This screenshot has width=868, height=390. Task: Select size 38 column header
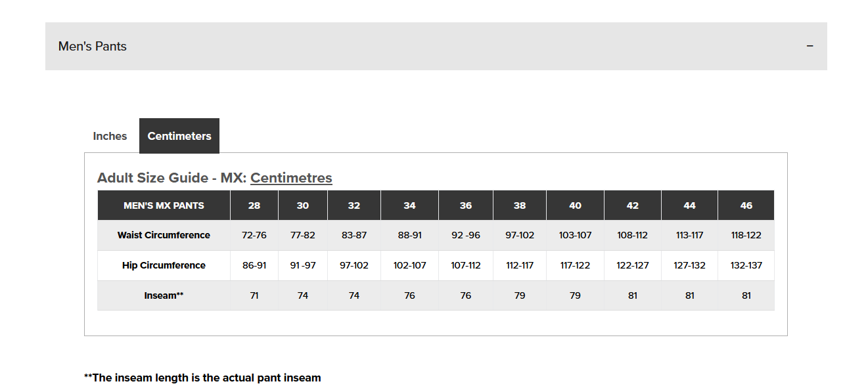(x=520, y=206)
